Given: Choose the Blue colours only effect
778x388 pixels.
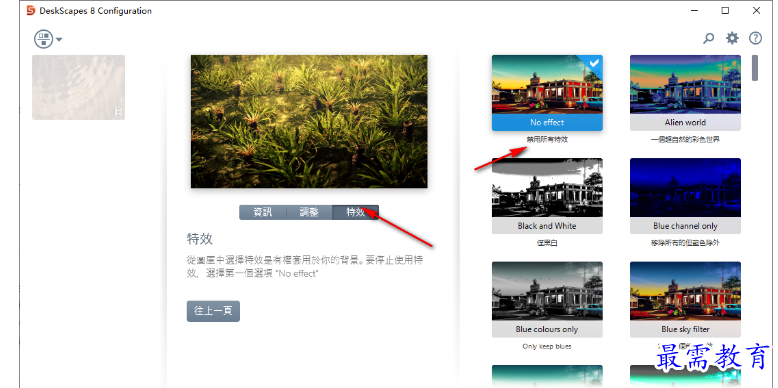Looking at the screenshot, I should tap(547, 299).
